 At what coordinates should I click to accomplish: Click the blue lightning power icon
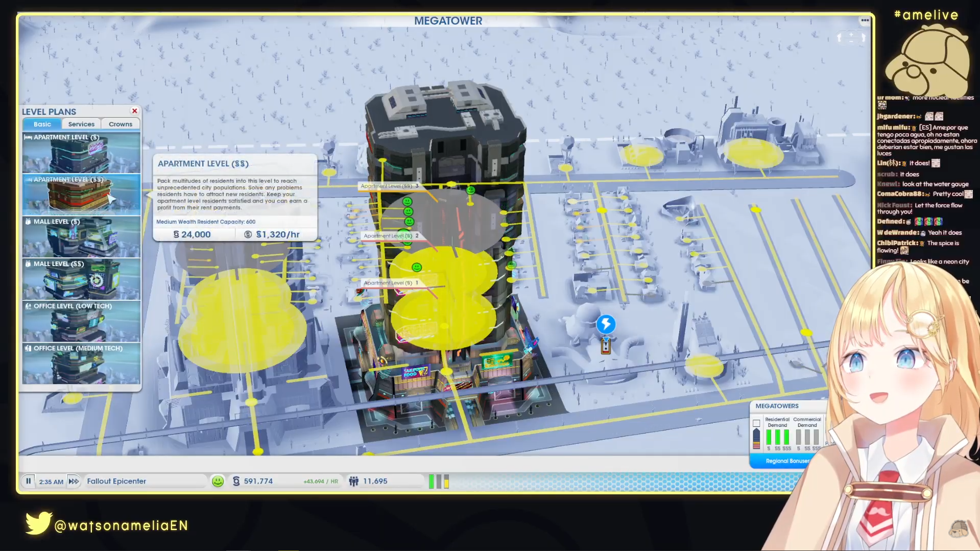(606, 324)
